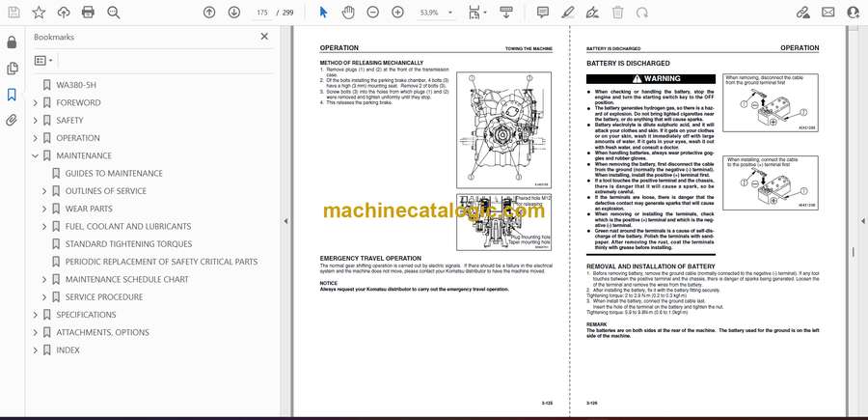Select the WA380-5H bookmark

pyautogui.click(x=76, y=85)
